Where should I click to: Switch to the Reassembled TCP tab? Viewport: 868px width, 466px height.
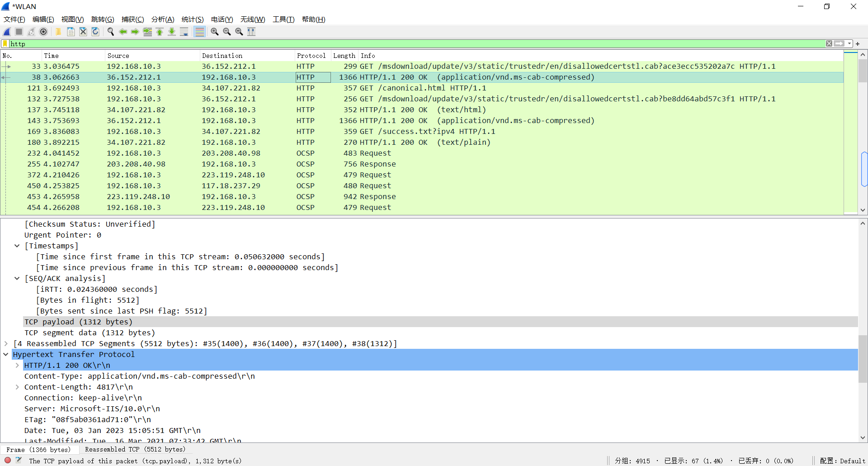pos(135,449)
